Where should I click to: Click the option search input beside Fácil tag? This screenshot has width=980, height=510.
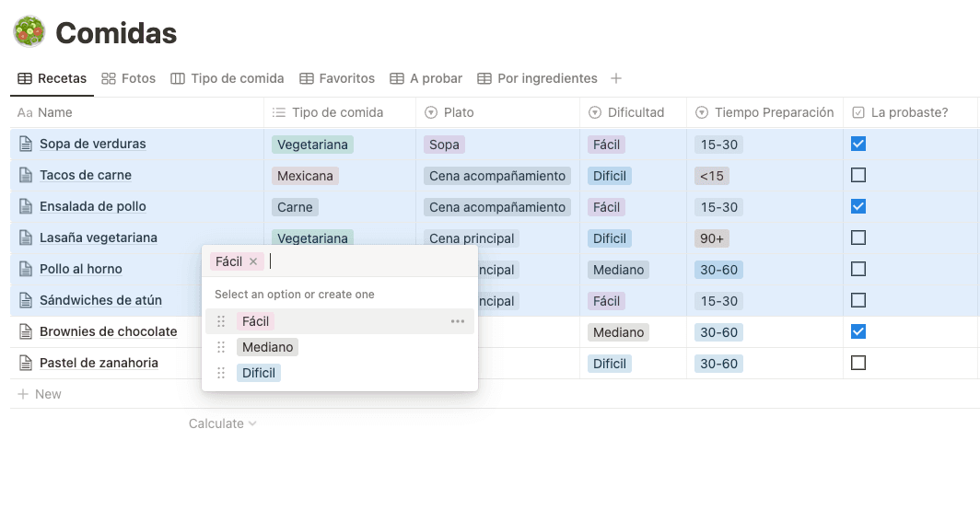368,261
